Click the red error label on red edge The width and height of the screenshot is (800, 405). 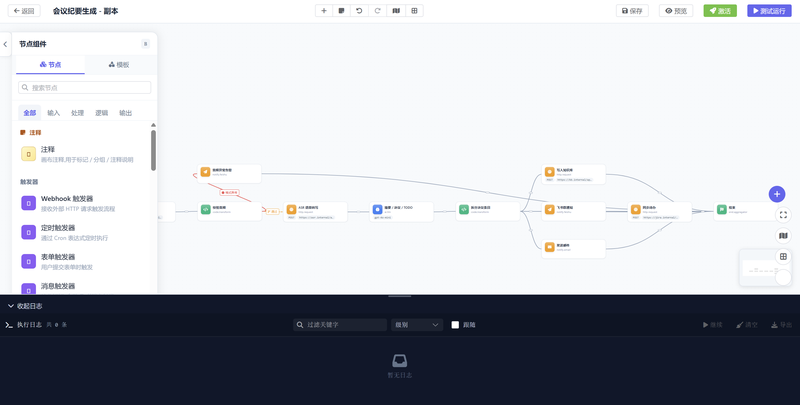click(x=230, y=193)
